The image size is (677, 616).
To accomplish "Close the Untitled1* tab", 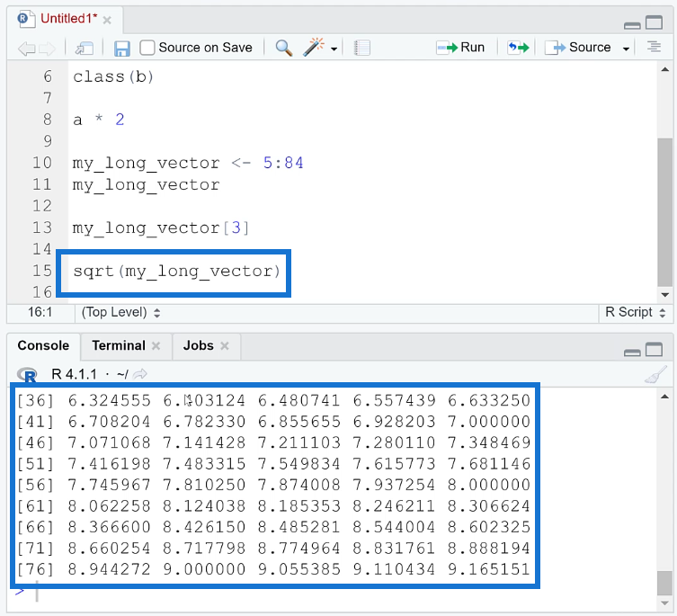I will click(107, 20).
